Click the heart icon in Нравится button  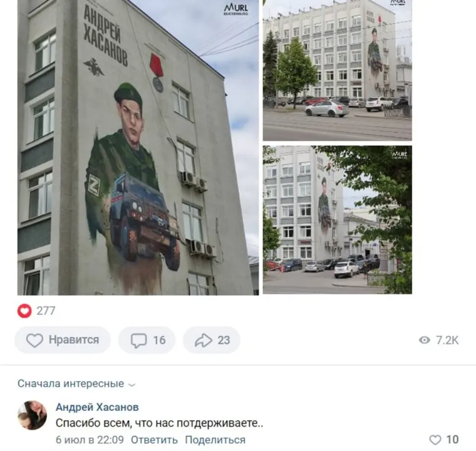[34, 340]
